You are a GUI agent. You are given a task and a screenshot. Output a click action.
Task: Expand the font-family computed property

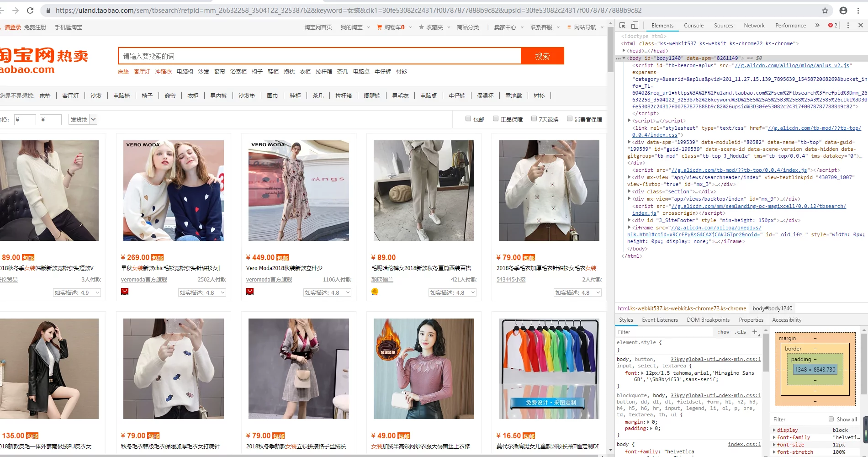pos(774,437)
